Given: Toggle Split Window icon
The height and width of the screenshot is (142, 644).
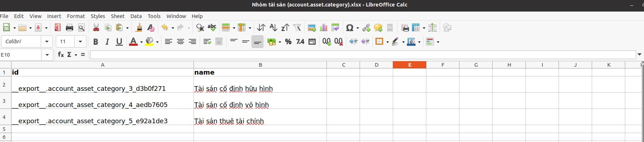Looking at the screenshot, I should [432, 28].
